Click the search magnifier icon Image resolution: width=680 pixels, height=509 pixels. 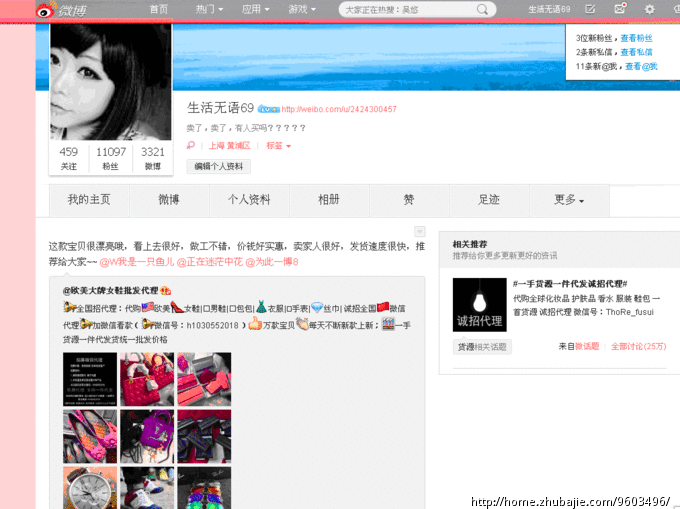482,9
